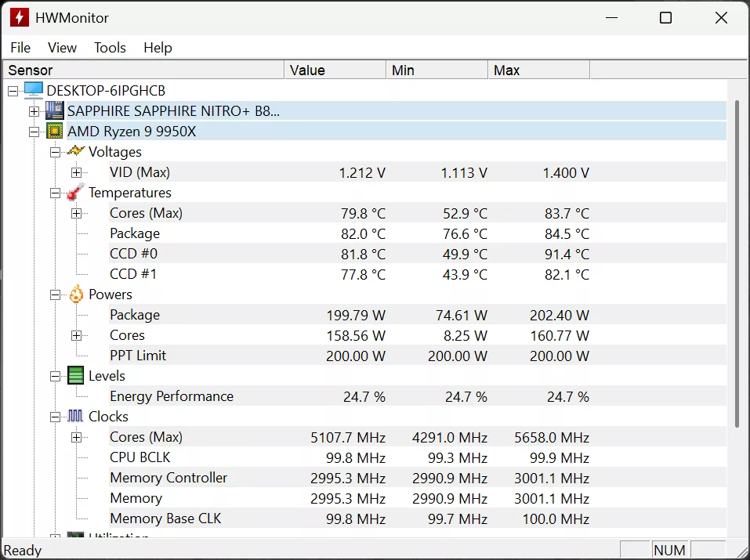Collapse the Voltages group
This screenshot has width=750, height=560.
point(56,152)
